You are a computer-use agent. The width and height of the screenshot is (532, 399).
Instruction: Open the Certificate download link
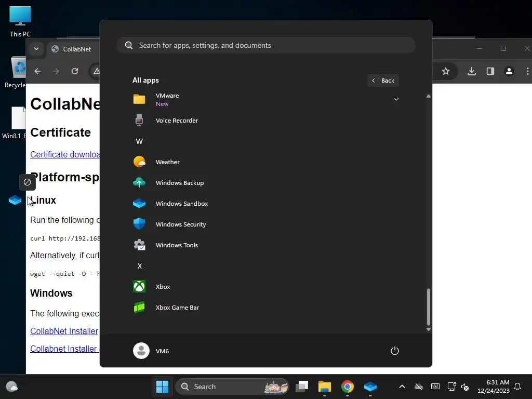[65, 154]
